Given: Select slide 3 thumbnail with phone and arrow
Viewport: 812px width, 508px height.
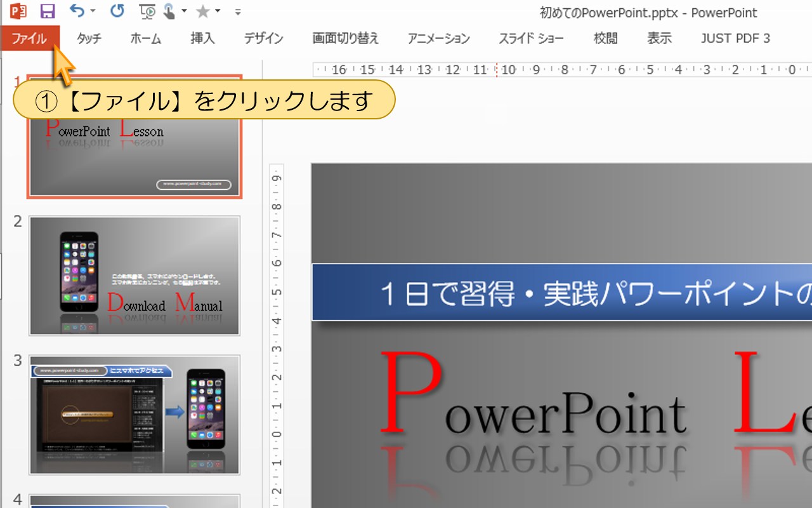Looking at the screenshot, I should (x=134, y=415).
